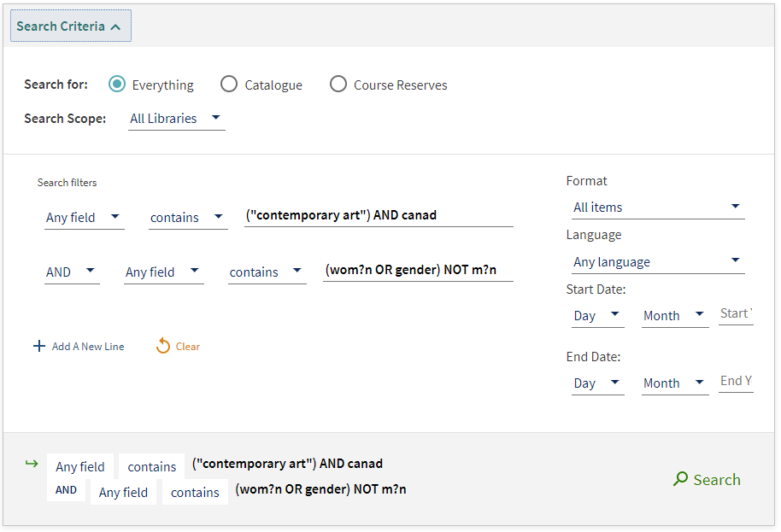The width and height of the screenshot is (781, 532).
Task: Click the contemporary art query input field
Action: click(x=379, y=215)
